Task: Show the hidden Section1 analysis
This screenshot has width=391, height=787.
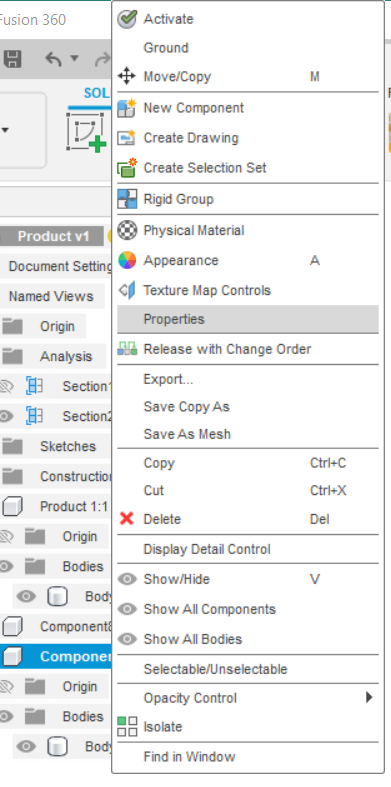Action: pos(6,386)
